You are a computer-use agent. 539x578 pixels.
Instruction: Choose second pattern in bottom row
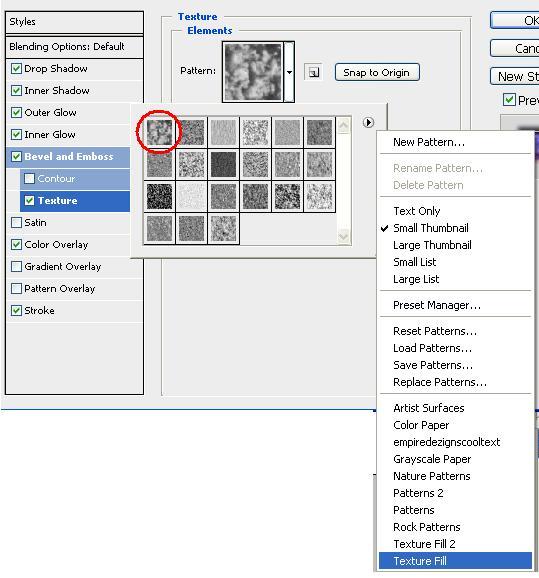[191, 229]
